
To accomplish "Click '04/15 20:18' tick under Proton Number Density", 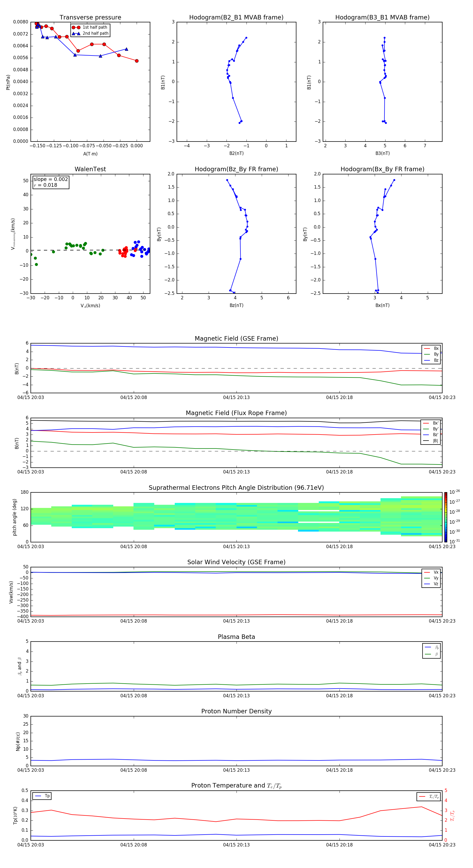I will [339, 770].
